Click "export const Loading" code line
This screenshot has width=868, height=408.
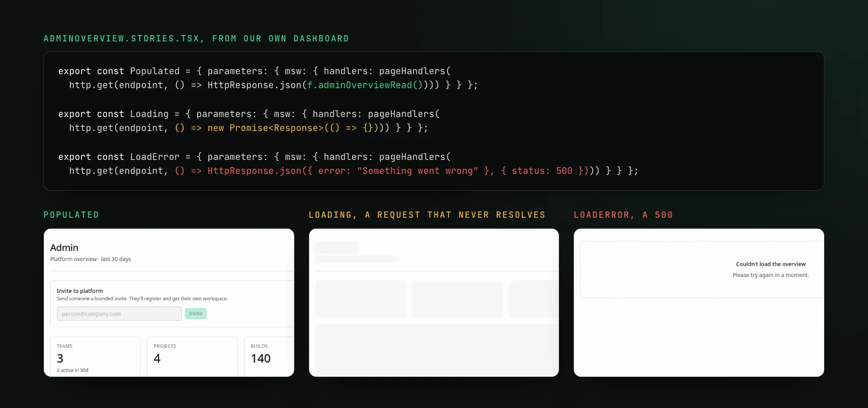tap(249, 114)
